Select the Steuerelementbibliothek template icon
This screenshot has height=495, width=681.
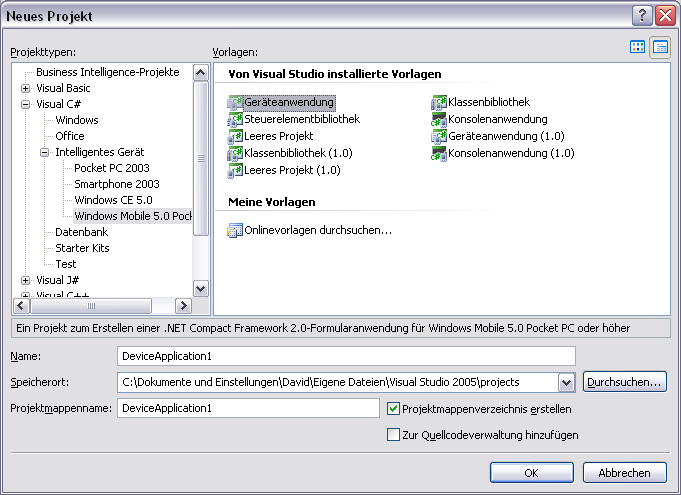pos(235,119)
